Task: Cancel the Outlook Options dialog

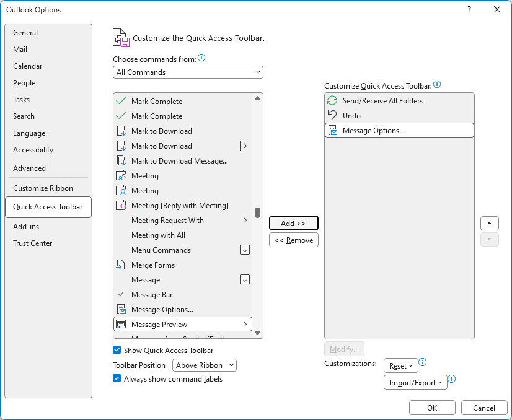Action: pyautogui.click(x=484, y=408)
